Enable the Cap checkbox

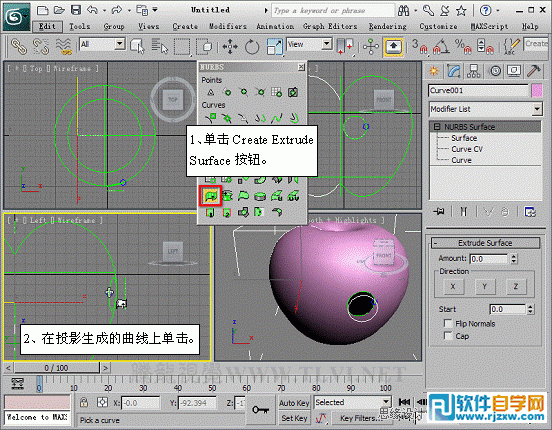coord(448,336)
